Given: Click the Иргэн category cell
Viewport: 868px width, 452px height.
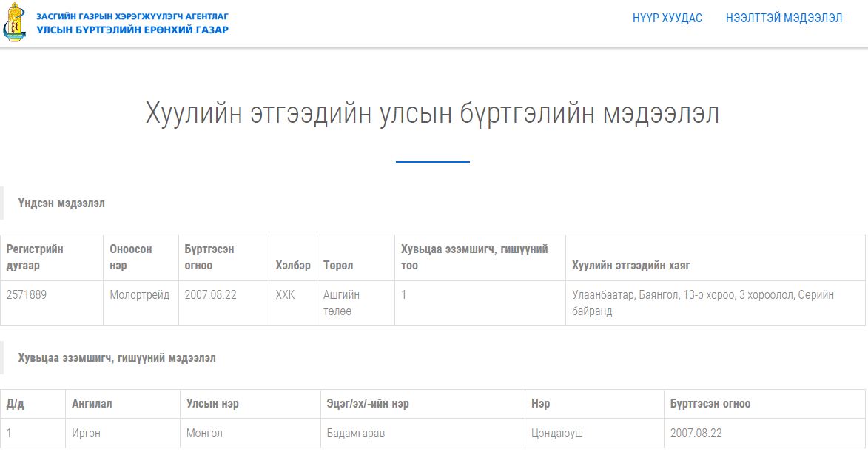Looking at the screenshot, I should click(86, 433).
